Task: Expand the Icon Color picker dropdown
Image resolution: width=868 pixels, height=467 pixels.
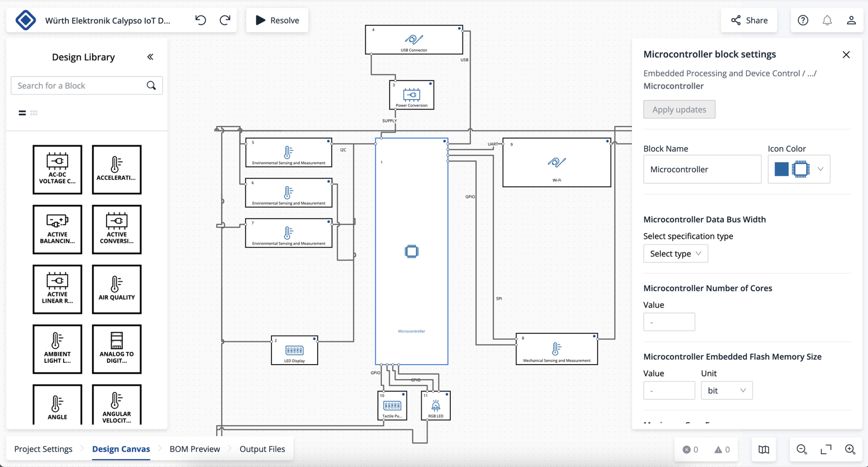Action: [820, 169]
